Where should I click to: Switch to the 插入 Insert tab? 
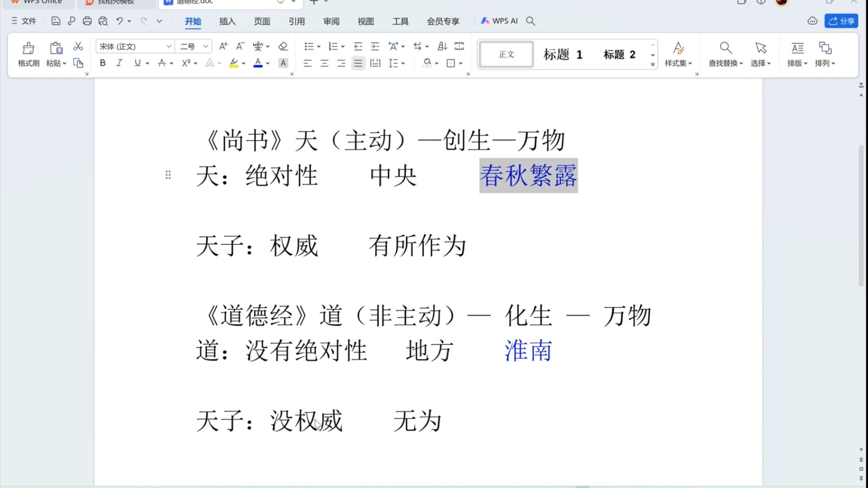(227, 21)
